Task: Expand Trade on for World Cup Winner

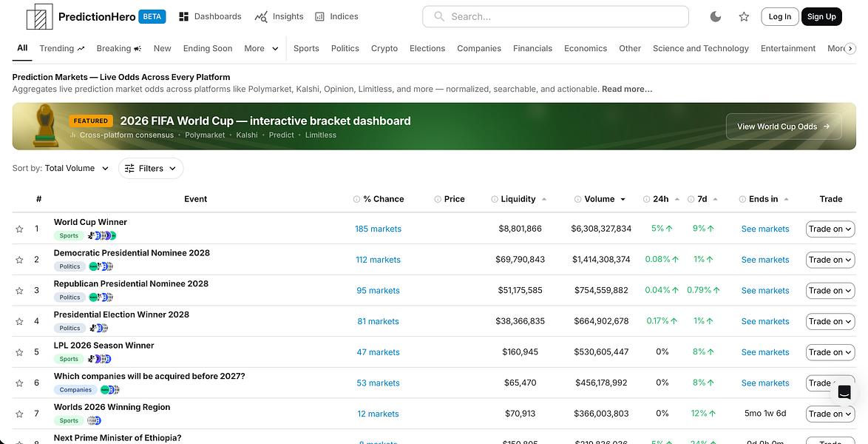Action: [x=830, y=229]
